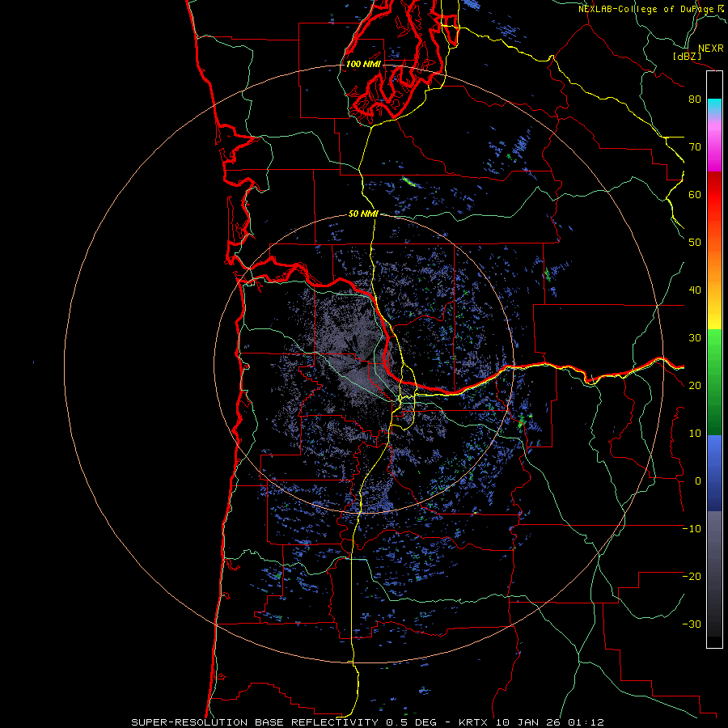Click the bright green band of the color bar

714,345
